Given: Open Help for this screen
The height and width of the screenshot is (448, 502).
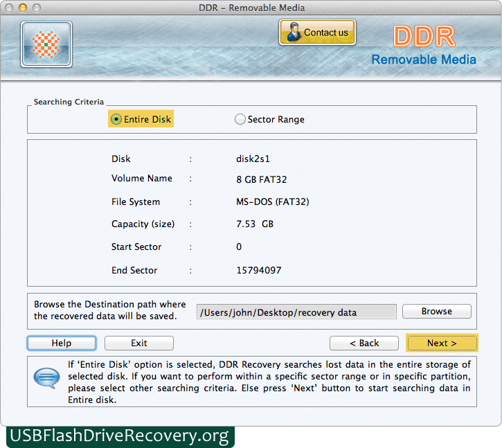Looking at the screenshot, I should pyautogui.click(x=62, y=343).
